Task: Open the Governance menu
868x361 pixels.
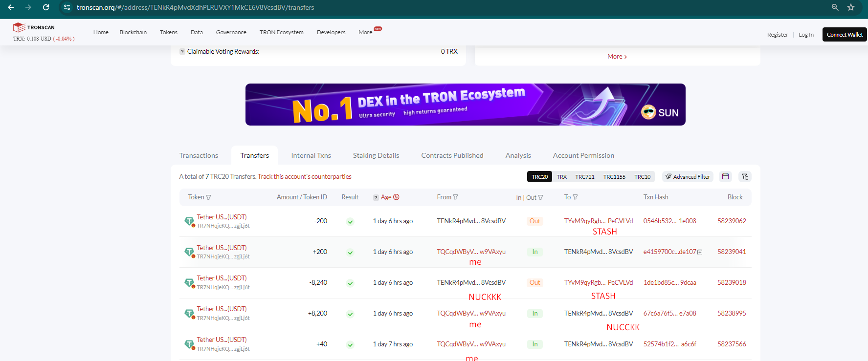Action: tap(231, 32)
